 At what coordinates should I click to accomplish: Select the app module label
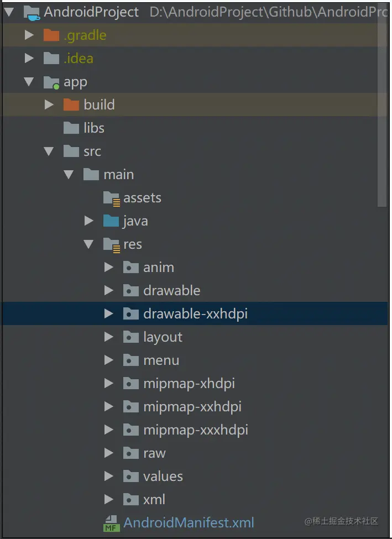click(75, 82)
